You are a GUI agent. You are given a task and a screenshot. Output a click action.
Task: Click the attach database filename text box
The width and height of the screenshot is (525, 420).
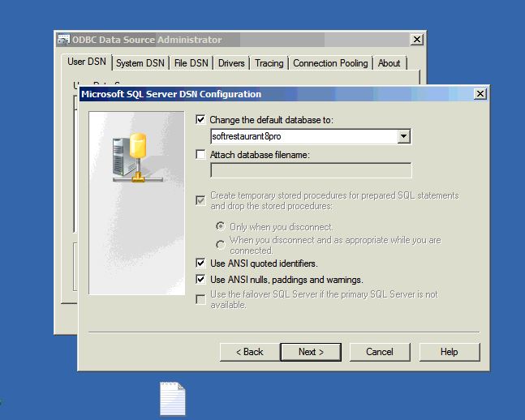click(x=311, y=170)
